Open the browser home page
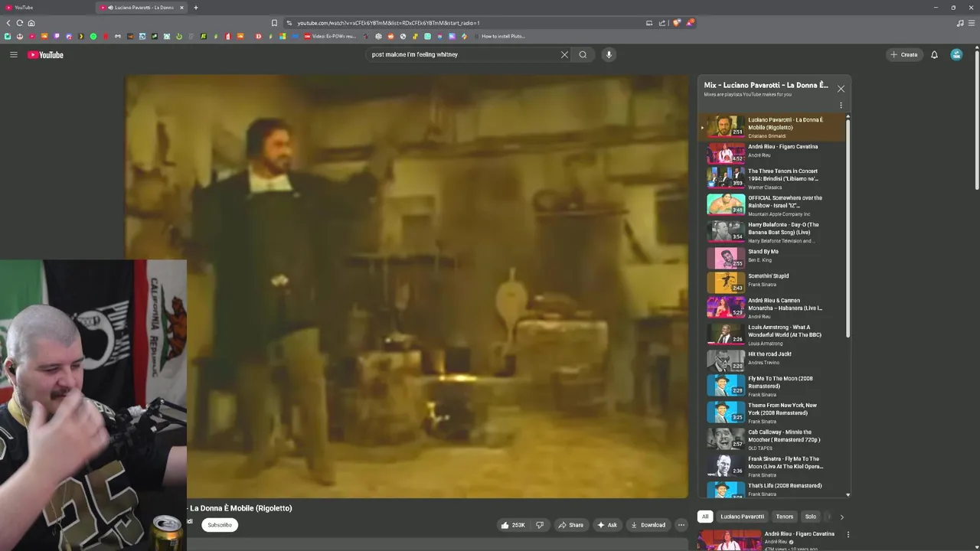 (31, 23)
